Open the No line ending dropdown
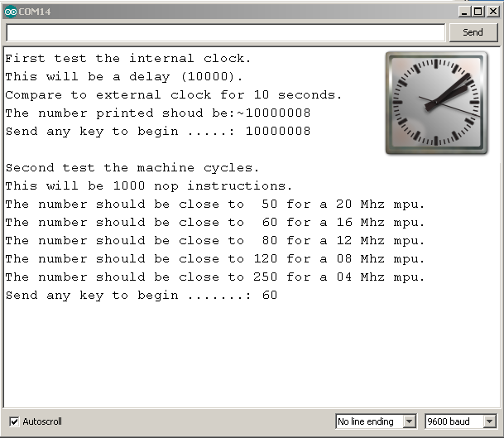The height and width of the screenshot is (438, 504). (376, 421)
